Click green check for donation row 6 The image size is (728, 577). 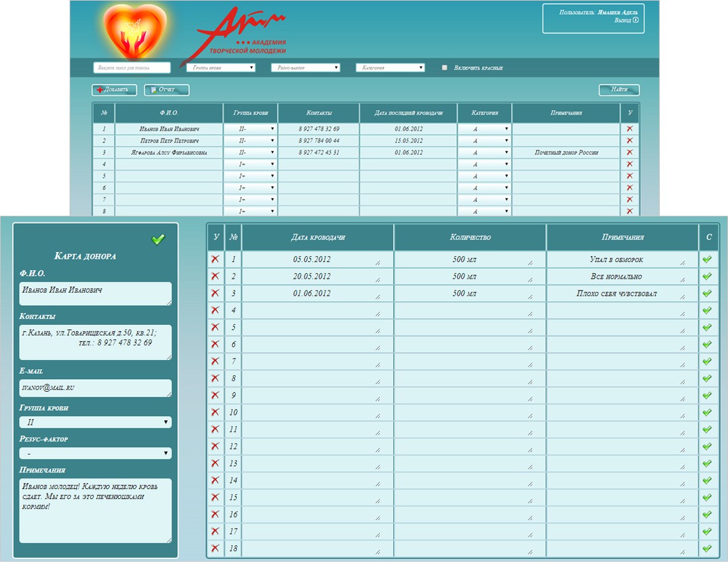click(707, 344)
